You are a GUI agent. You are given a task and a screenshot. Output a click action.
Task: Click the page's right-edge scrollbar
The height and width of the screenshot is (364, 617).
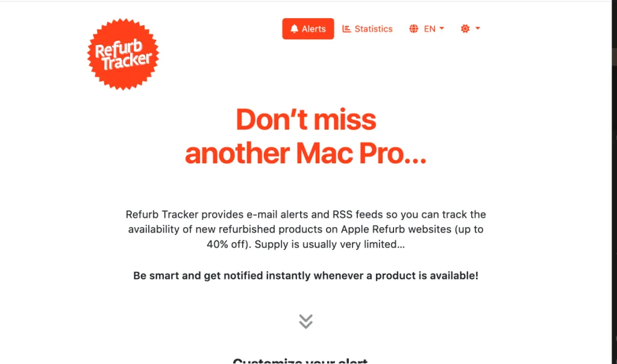pos(614,182)
